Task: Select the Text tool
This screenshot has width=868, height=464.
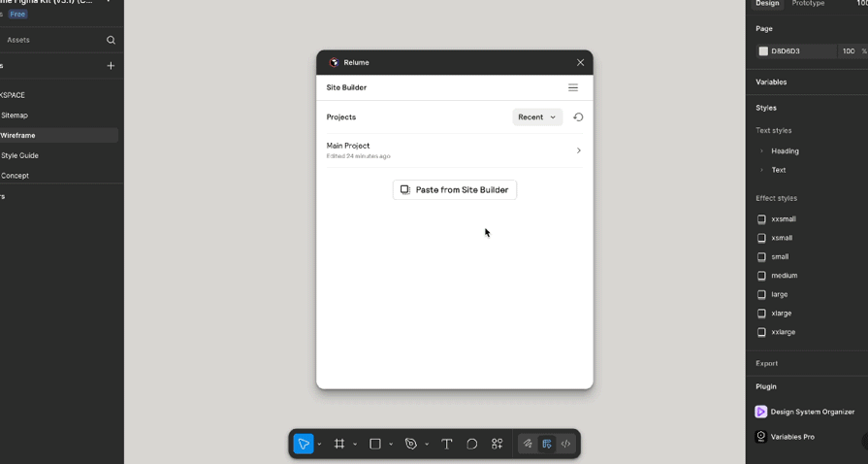Action: pos(447,444)
